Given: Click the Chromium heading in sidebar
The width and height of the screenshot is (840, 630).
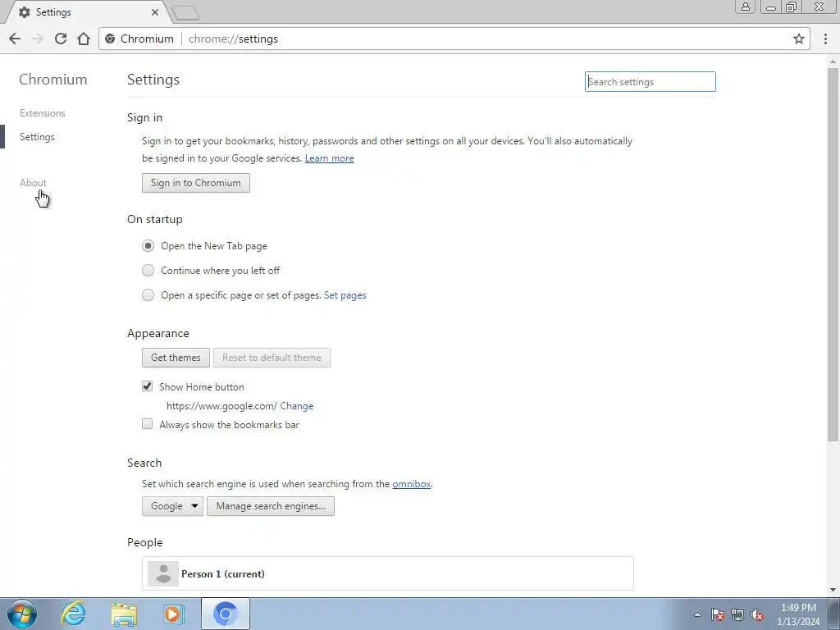Looking at the screenshot, I should click(x=53, y=80).
